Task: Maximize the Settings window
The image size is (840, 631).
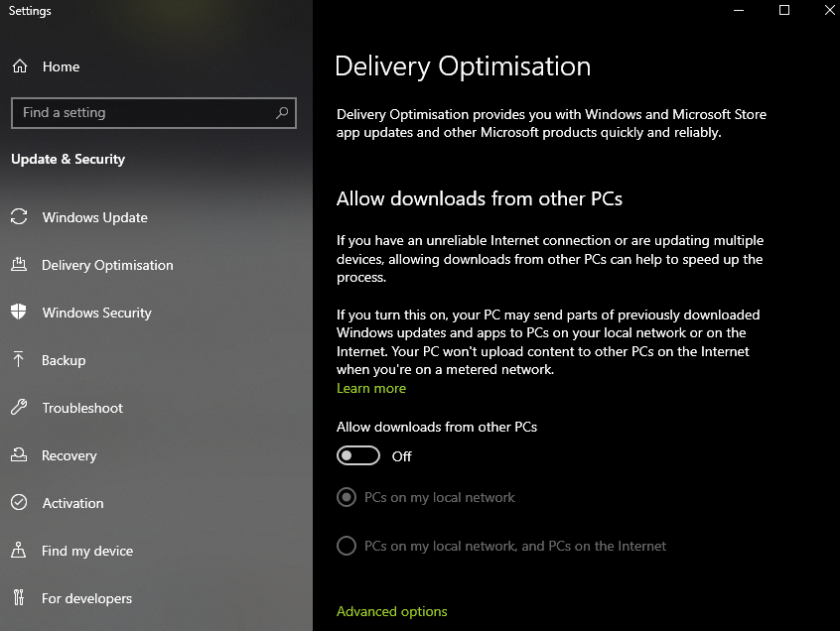Action: [x=784, y=10]
